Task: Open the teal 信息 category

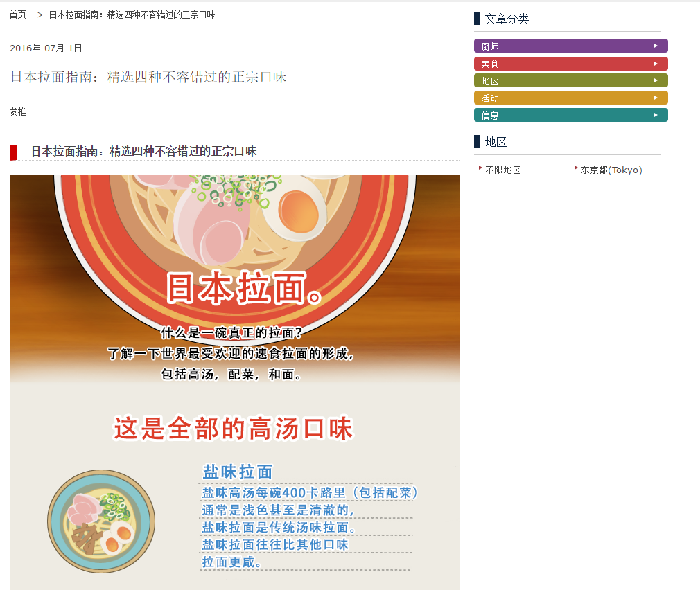Action: click(x=570, y=115)
